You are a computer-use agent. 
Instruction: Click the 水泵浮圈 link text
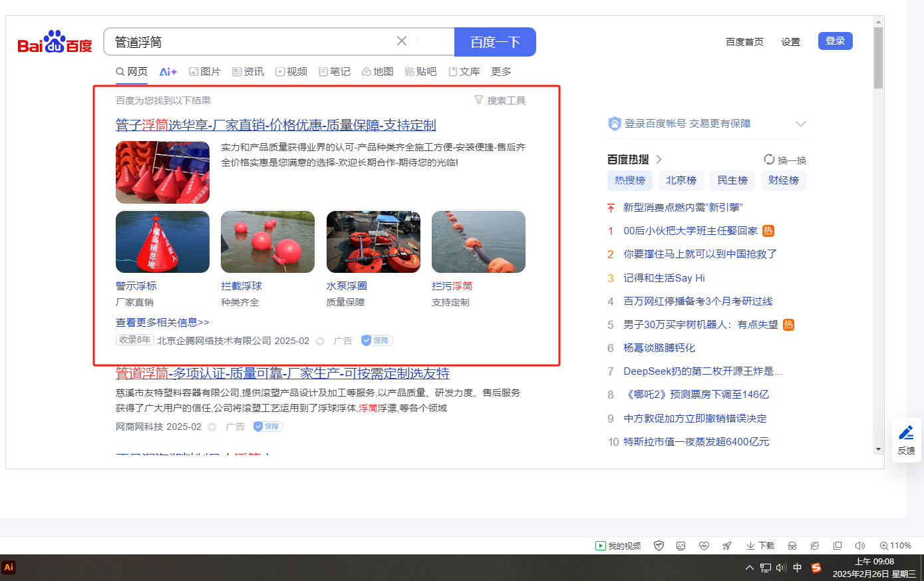point(347,286)
